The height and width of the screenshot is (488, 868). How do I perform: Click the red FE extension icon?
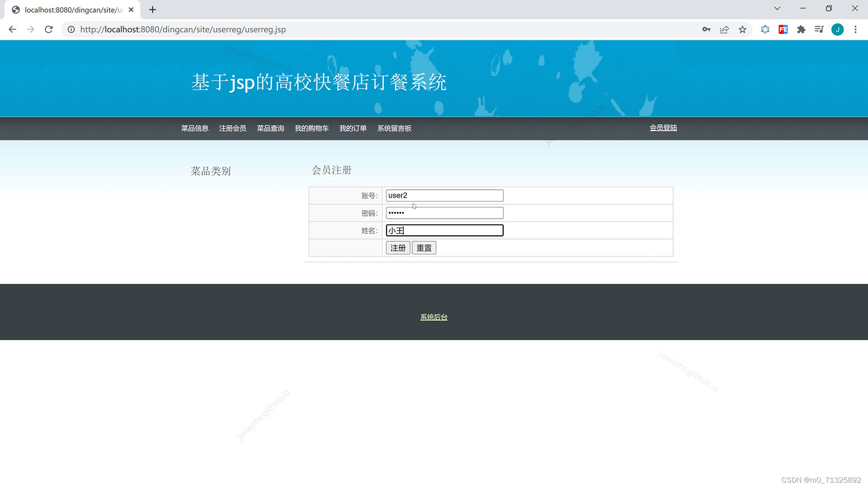pos(783,29)
